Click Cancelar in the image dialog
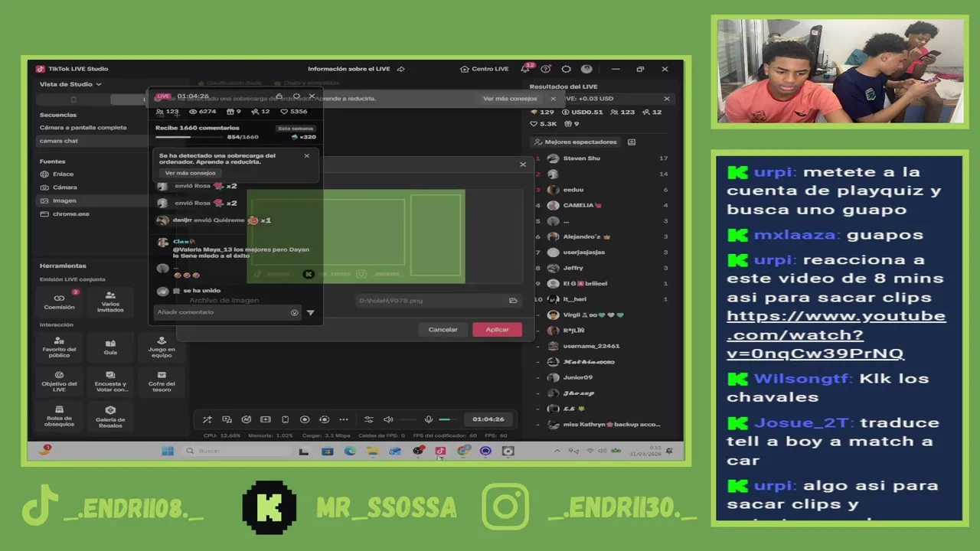980x551 pixels. tap(443, 330)
